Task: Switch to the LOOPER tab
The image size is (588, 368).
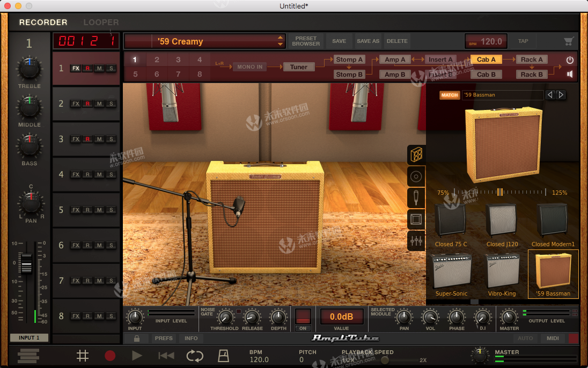Action: click(x=101, y=23)
